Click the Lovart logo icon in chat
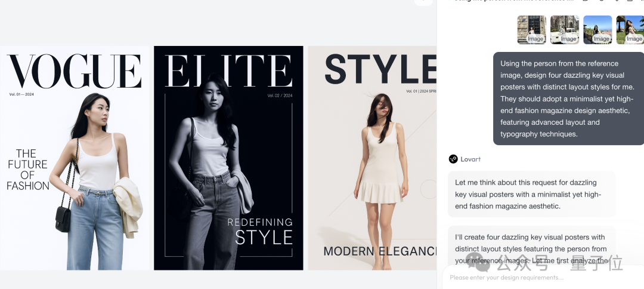Viewport: 644px width, 289px height. click(453, 159)
